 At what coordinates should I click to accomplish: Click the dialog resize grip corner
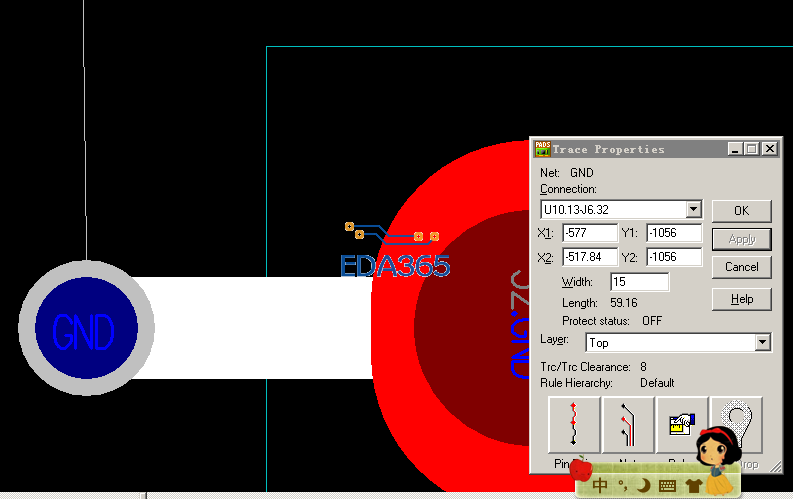coord(776,468)
